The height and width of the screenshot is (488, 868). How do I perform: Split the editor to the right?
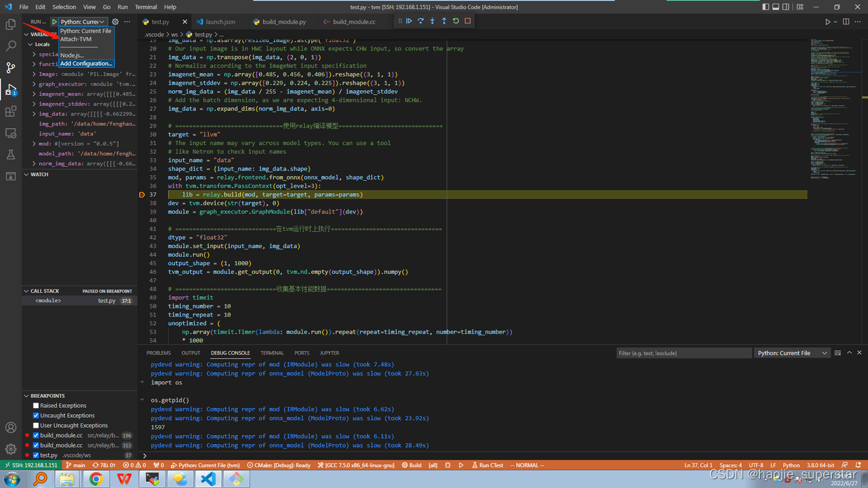pyautogui.click(x=846, y=22)
